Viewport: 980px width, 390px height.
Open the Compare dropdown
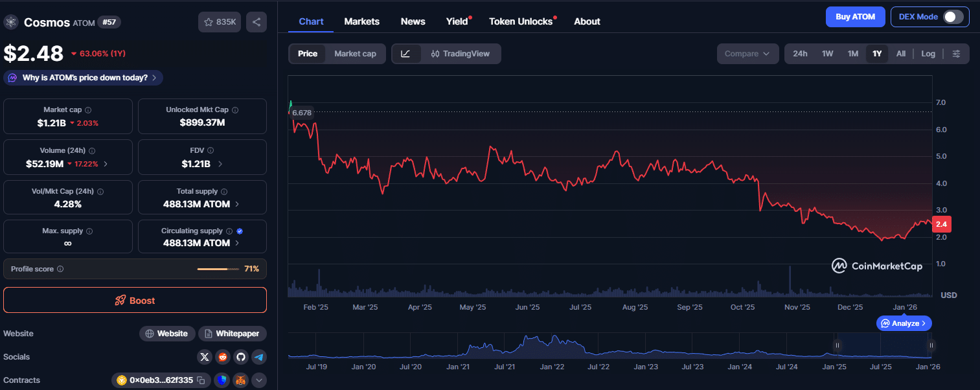tap(747, 54)
